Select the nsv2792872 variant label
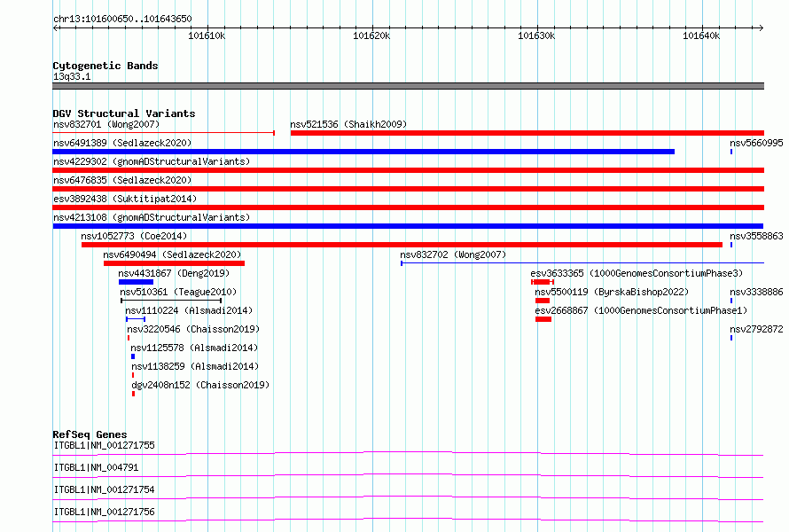This screenshot has width=789, height=532. 756,329
